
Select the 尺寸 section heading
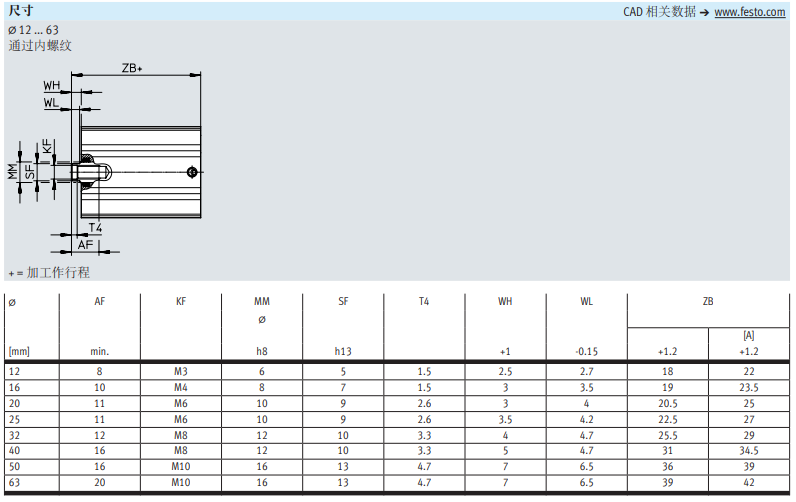pos(21,10)
